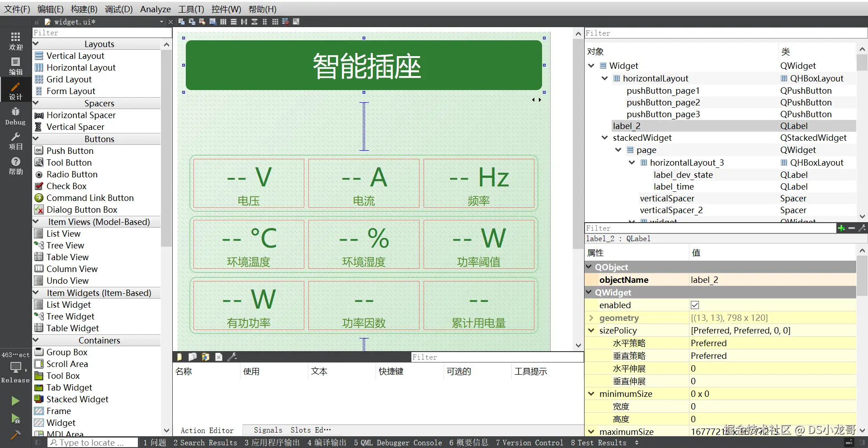Collapse horizontalLayout_3 node in object tree
868x448 pixels.
point(632,162)
